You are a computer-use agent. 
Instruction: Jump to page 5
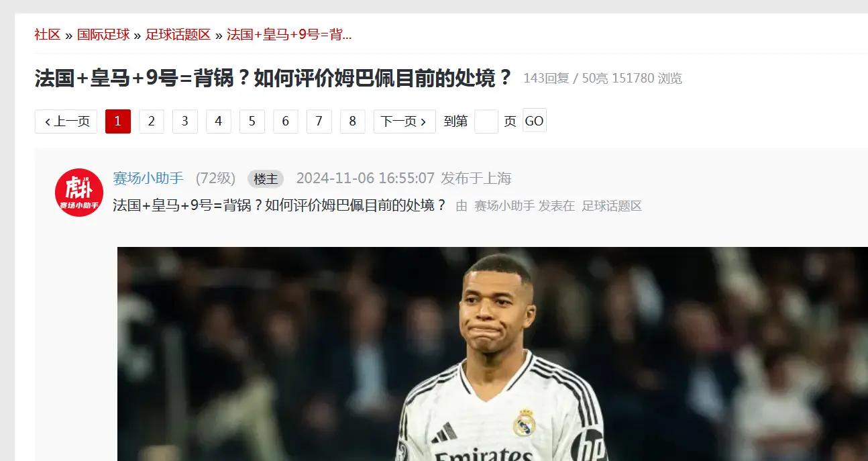[252, 121]
